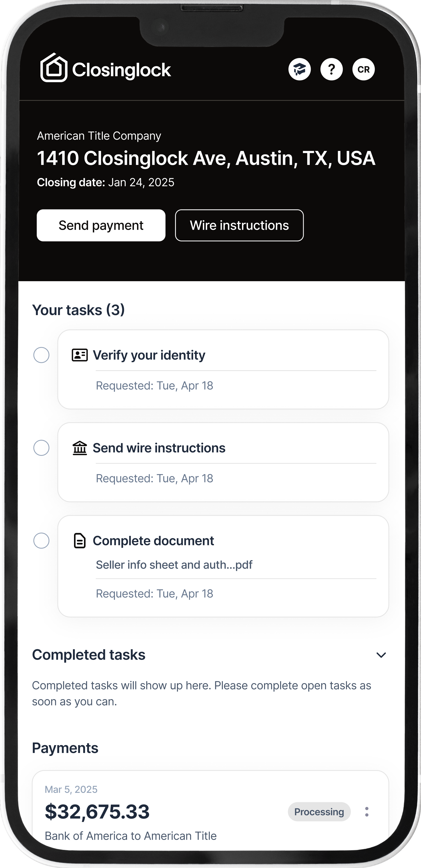The height and width of the screenshot is (868, 421).
Task: Click the bank icon on Send wire instructions
Action: 80,448
